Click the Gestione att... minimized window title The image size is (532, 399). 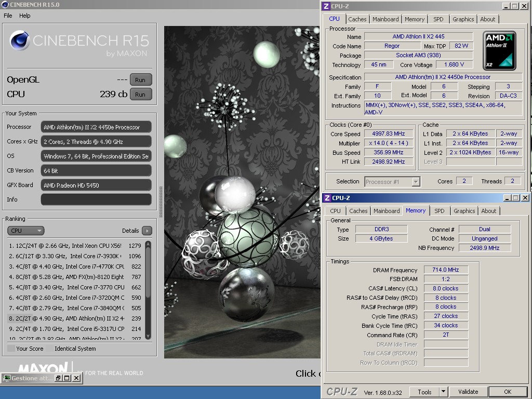point(32,378)
